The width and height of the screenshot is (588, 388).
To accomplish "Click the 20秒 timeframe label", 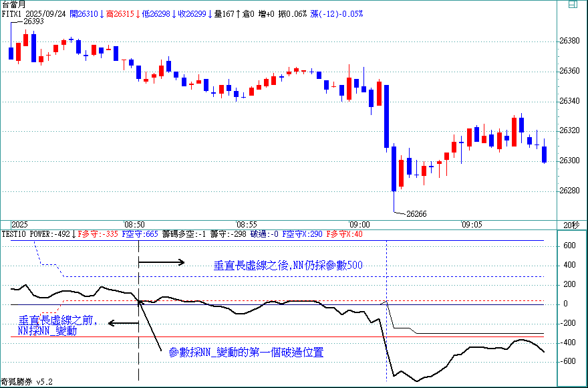I will click(571, 224).
